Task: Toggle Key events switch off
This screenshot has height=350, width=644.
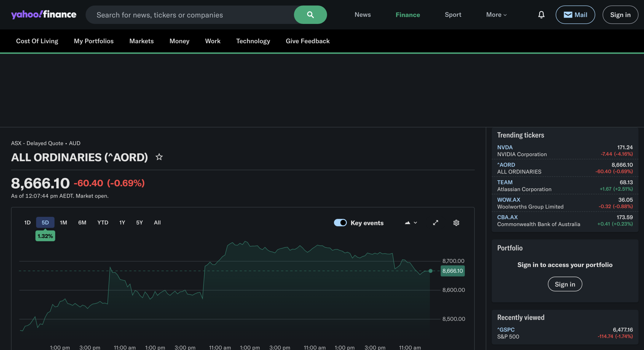Action: (x=340, y=223)
